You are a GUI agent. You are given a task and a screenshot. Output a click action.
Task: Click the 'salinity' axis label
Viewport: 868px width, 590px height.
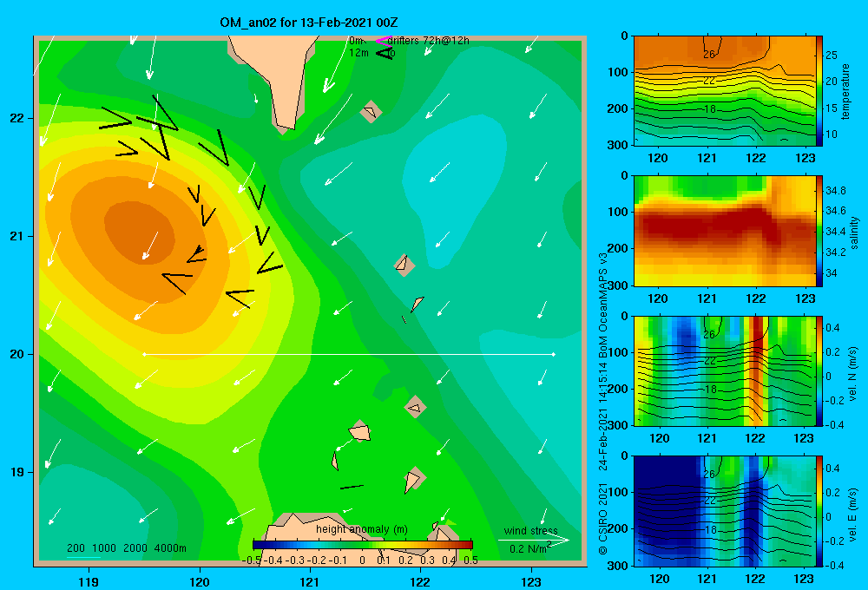pos(854,232)
